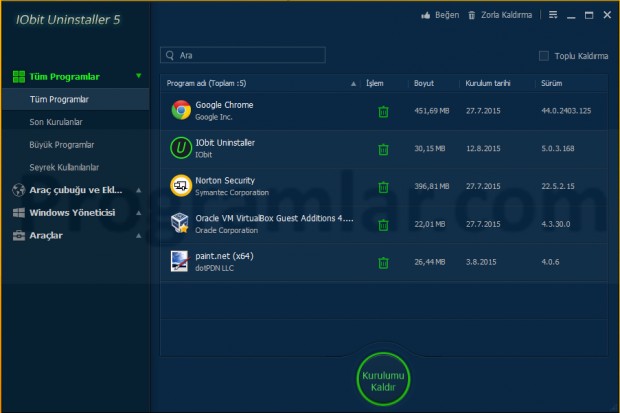Click the 396,81 MB size value
Screen dimensions: 620x413
(432, 186)
